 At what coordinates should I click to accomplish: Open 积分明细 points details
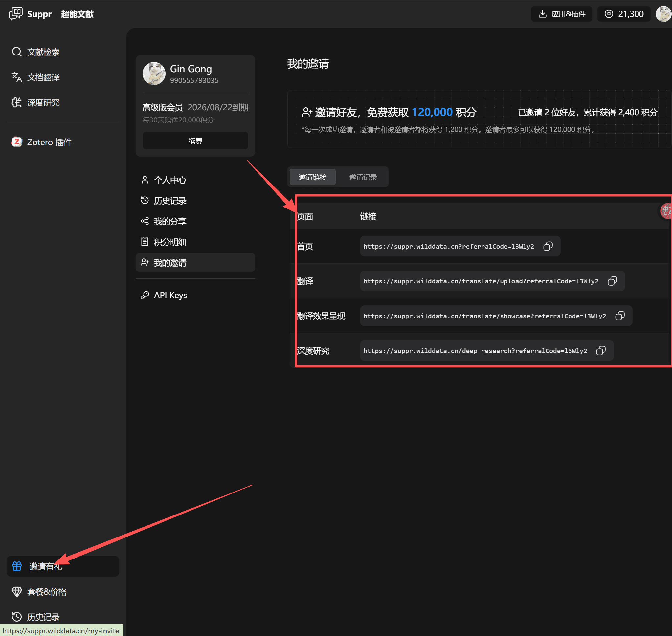169,242
